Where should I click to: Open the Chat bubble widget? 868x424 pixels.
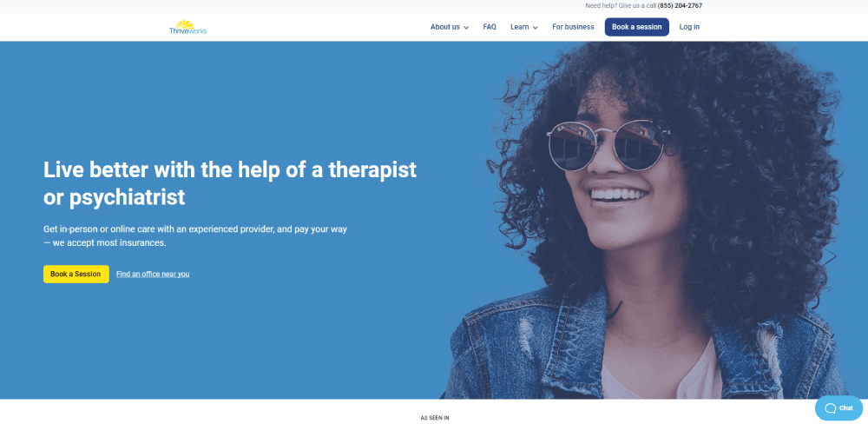click(838, 408)
